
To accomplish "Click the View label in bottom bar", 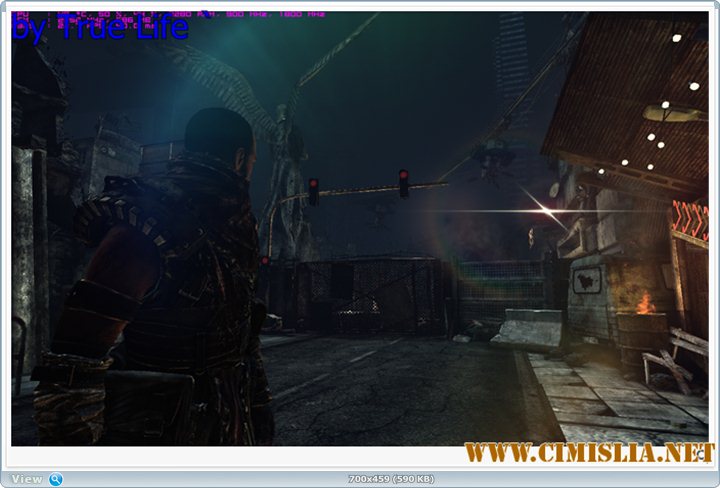I will tap(27, 479).
